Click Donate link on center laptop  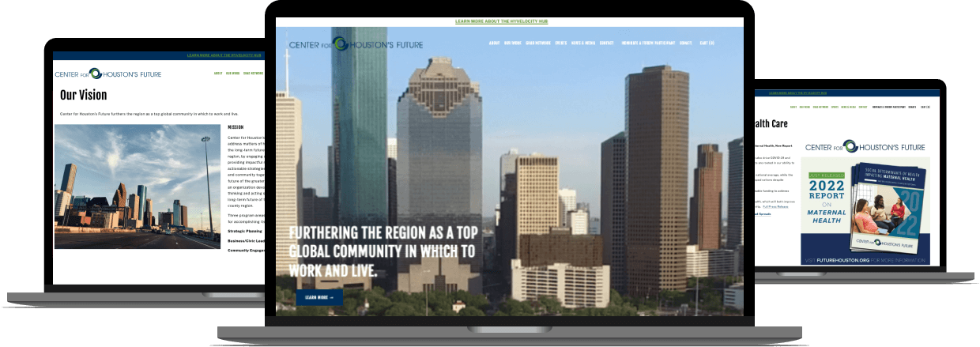tap(686, 43)
